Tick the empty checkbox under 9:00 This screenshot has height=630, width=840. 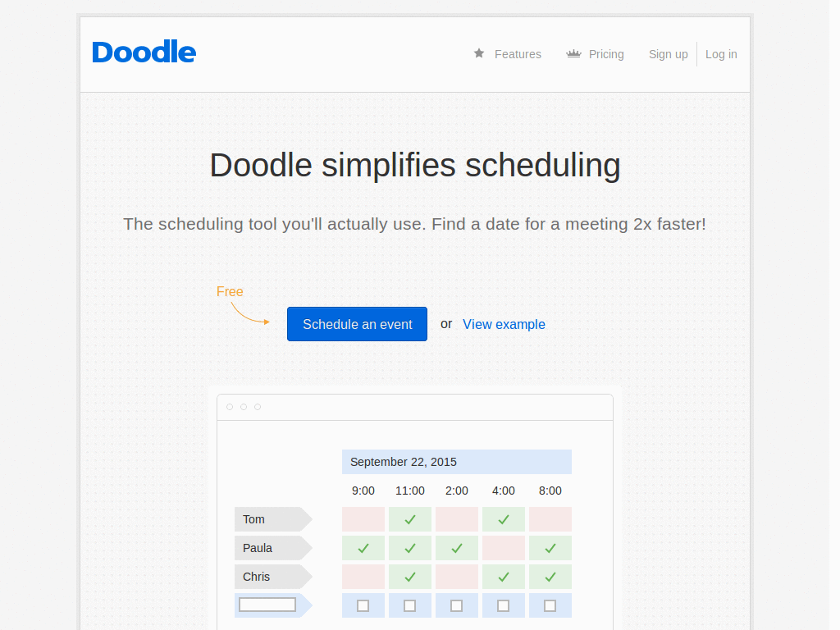click(363, 605)
